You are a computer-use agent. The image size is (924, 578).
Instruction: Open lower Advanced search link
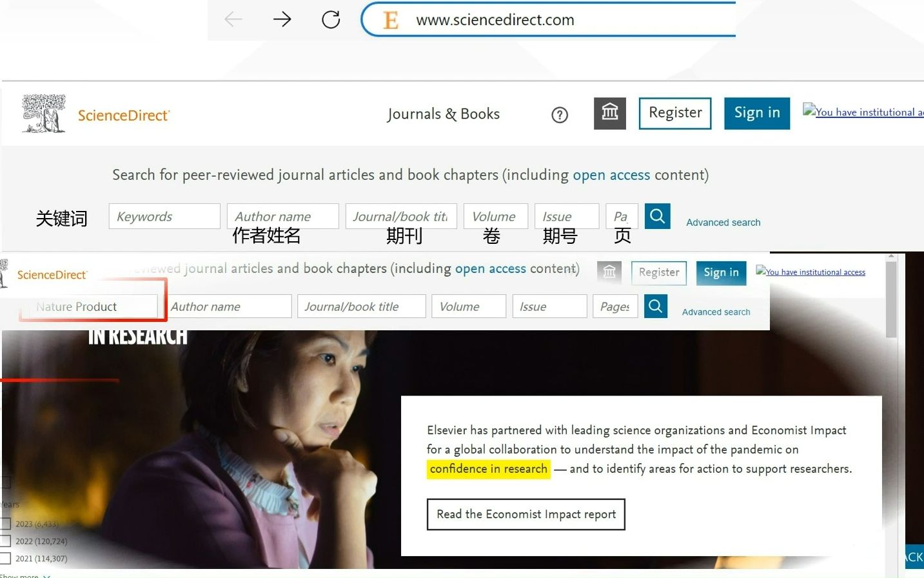pos(716,312)
